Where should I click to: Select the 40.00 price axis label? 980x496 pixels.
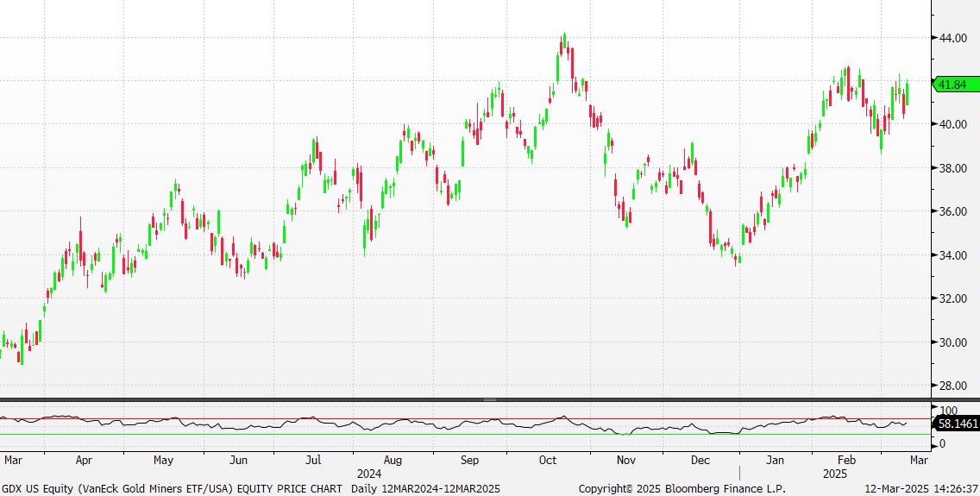point(952,124)
